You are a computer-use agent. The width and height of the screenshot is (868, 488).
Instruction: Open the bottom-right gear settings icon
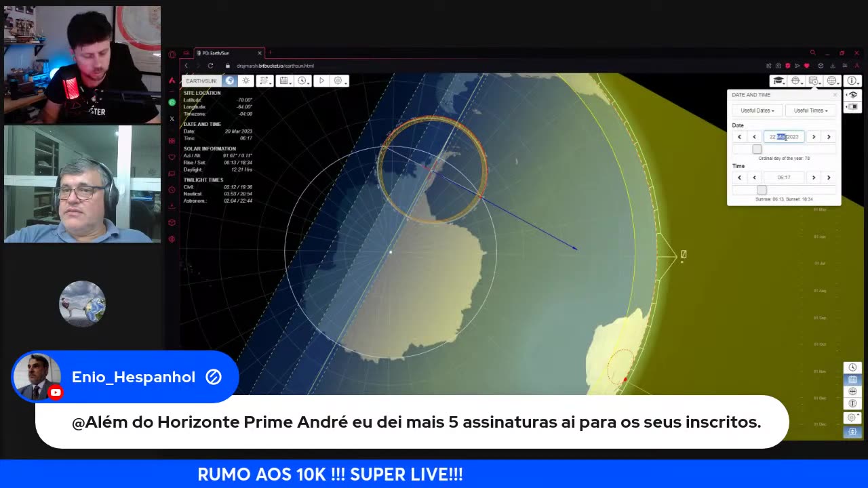pyautogui.click(x=852, y=418)
